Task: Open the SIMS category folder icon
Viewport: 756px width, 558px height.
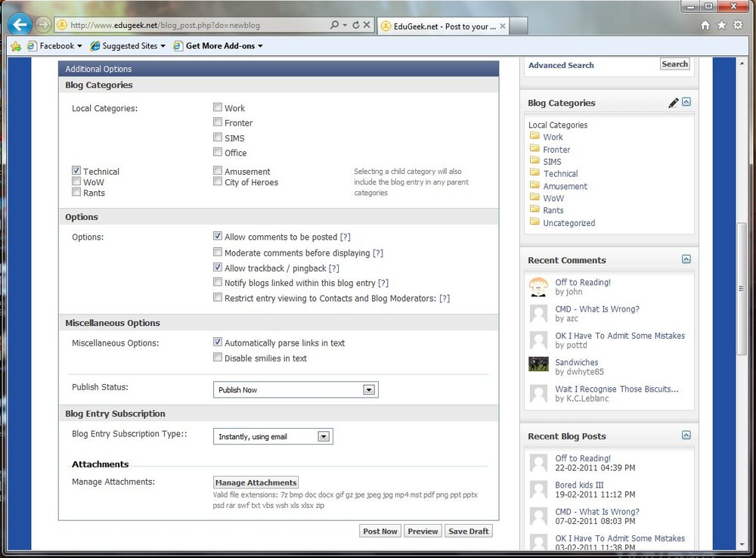Action: tap(534, 160)
